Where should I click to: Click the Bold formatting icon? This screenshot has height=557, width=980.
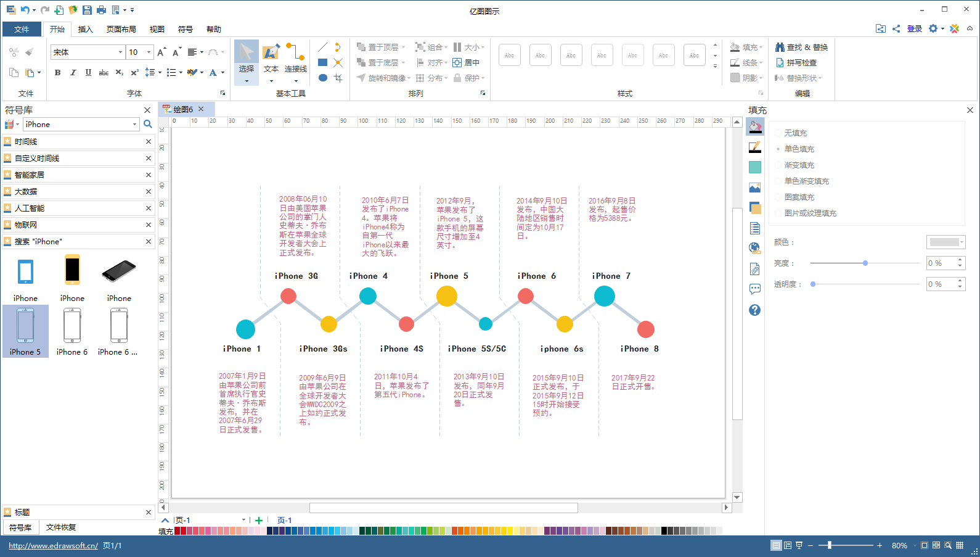coord(58,73)
